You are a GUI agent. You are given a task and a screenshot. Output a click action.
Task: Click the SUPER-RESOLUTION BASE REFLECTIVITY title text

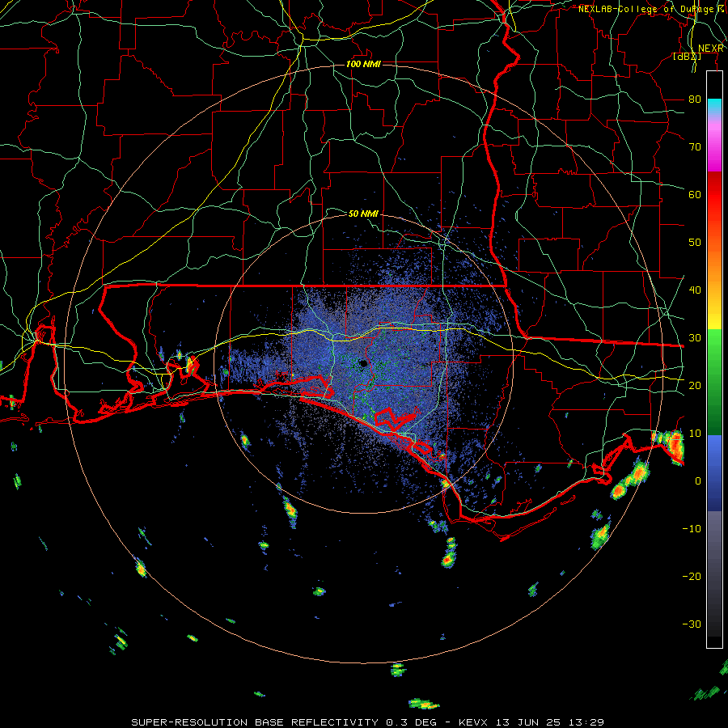click(x=255, y=722)
